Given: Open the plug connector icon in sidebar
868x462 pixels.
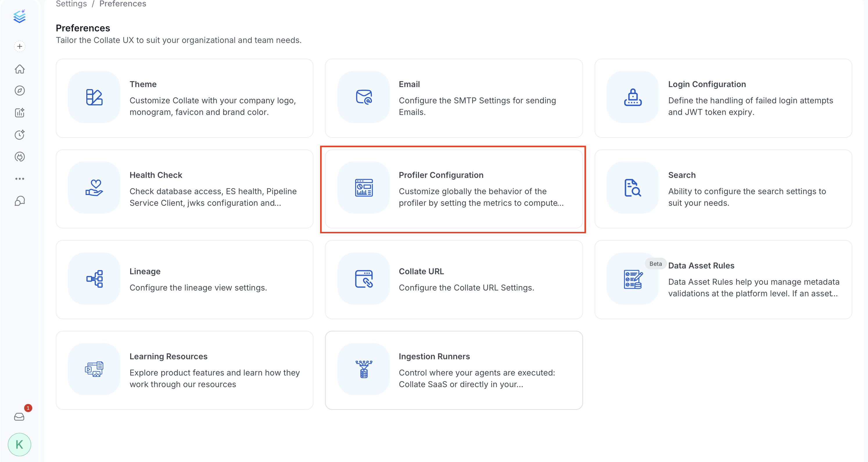Looking at the screenshot, I should (19, 157).
